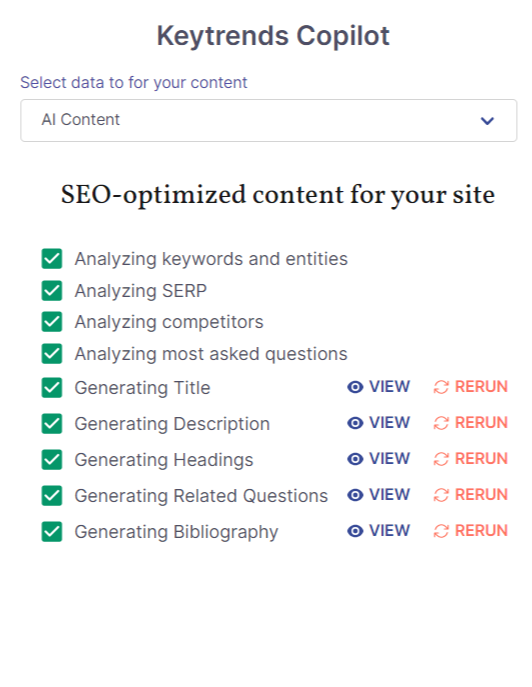
Task: Click the Select data for your content label
Action: click(134, 82)
